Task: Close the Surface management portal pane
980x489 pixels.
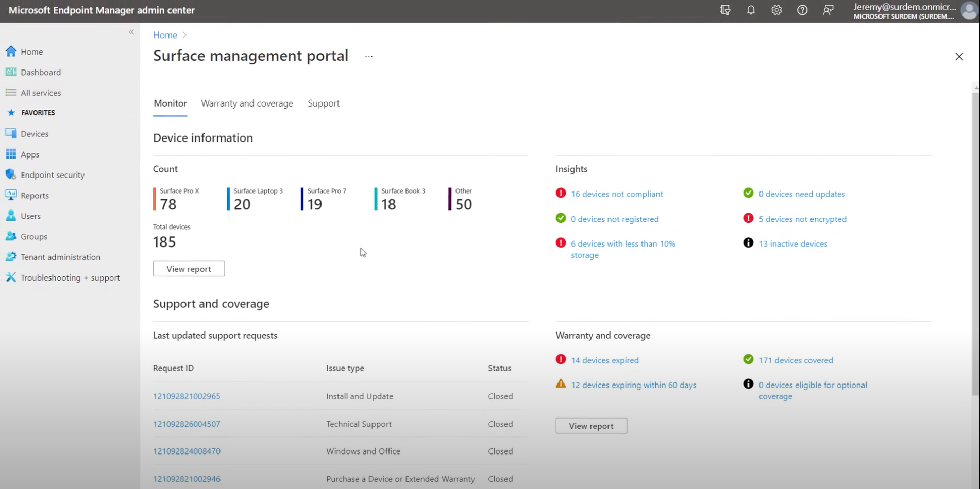Action: coord(959,57)
